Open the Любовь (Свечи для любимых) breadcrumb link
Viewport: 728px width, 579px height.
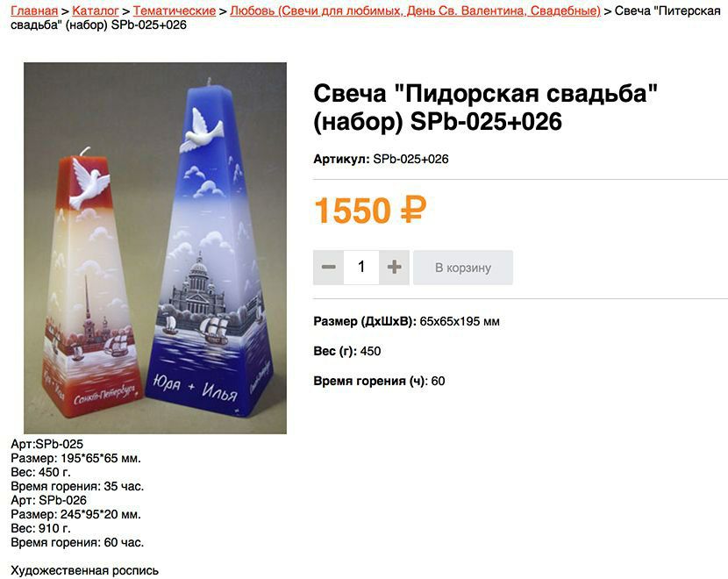415,11
